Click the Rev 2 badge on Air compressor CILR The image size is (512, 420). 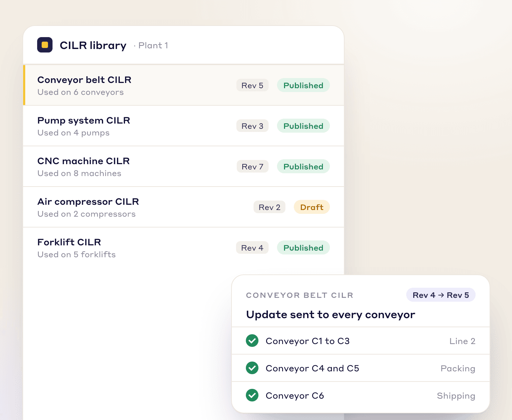[269, 207]
